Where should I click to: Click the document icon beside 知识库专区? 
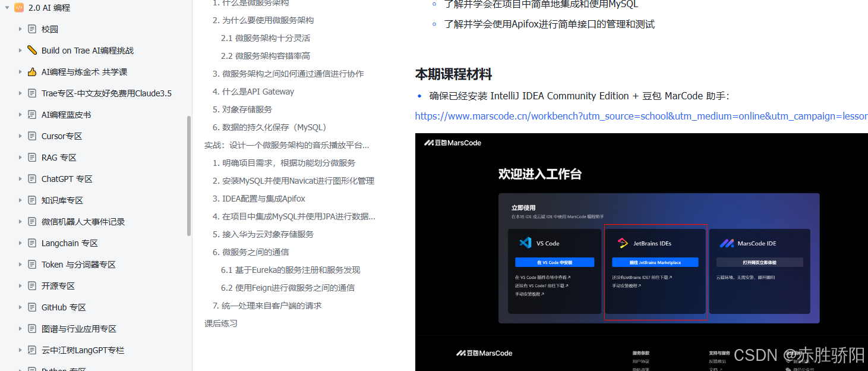coord(32,200)
